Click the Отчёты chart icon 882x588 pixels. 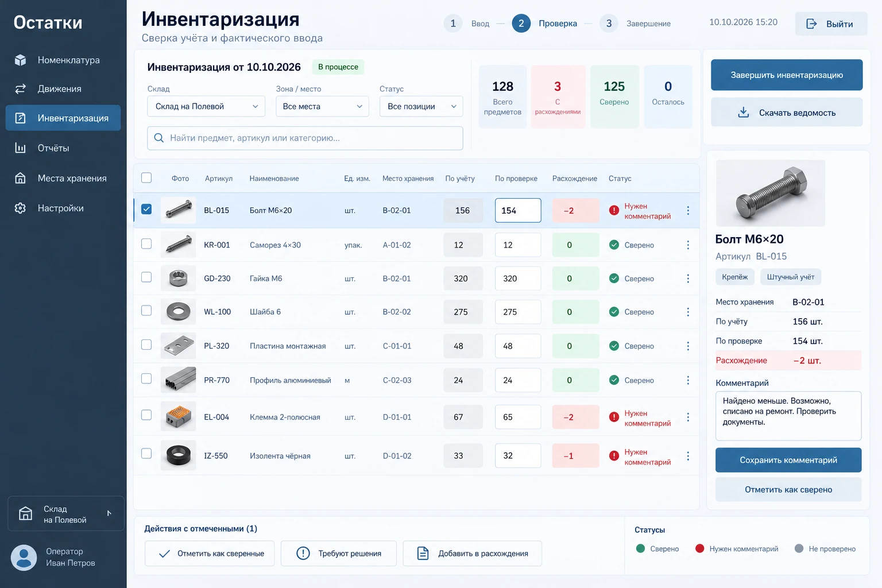(20, 148)
